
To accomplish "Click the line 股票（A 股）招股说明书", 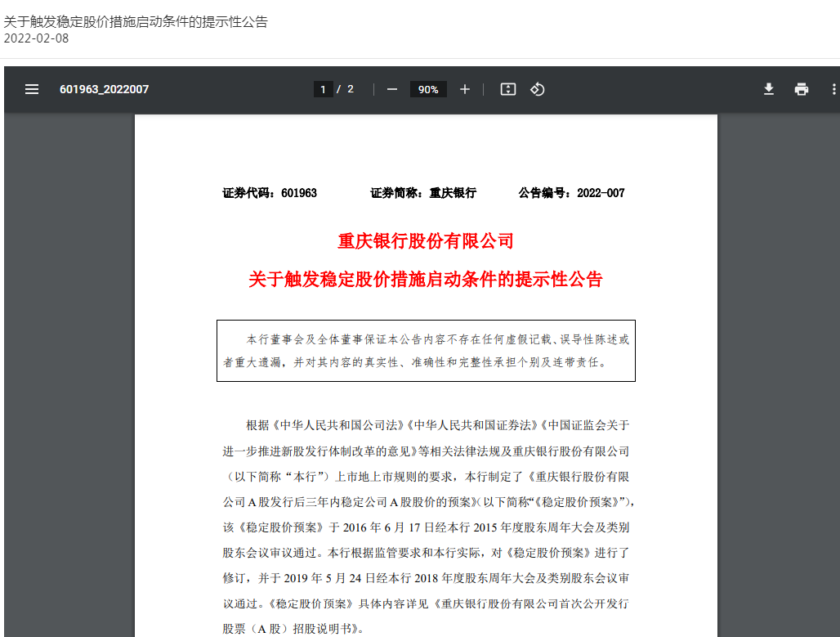I will (293, 629).
